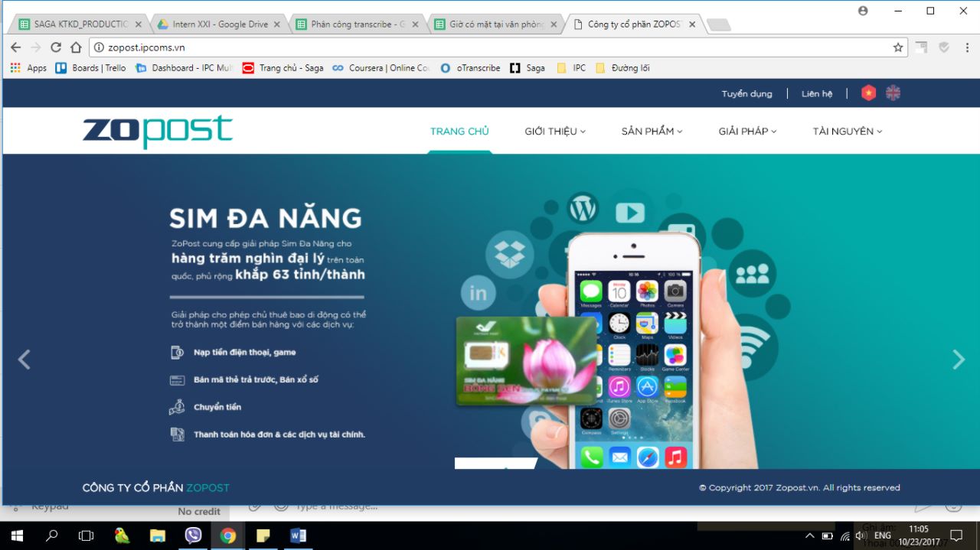Open the Viber app from the taskbar
This screenshot has width=980, height=550.
(193, 535)
